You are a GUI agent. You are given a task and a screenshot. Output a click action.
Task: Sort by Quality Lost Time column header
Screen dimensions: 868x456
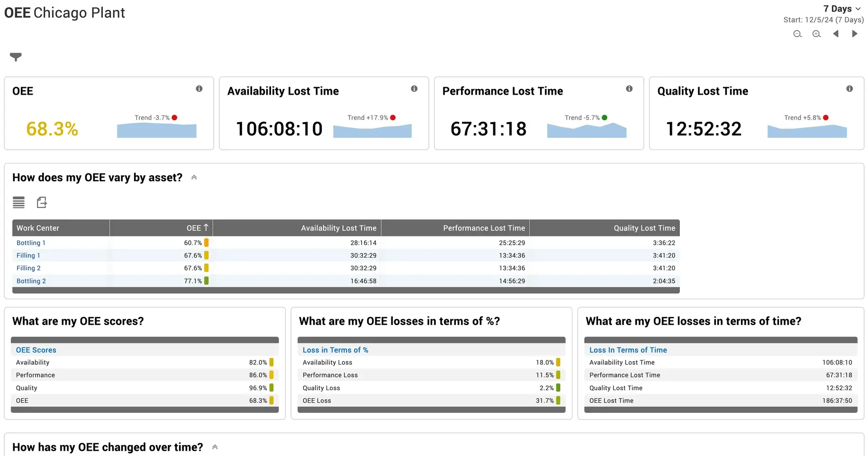click(x=605, y=228)
